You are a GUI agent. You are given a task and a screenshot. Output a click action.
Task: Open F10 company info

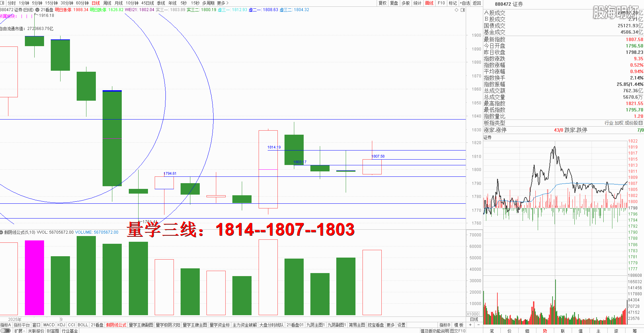[x=441, y=3]
